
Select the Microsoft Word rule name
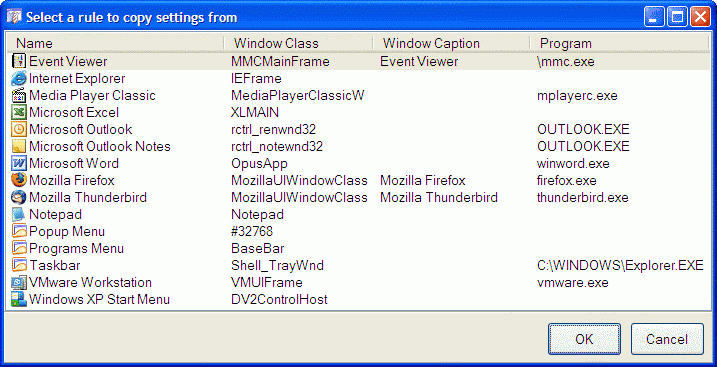74,163
